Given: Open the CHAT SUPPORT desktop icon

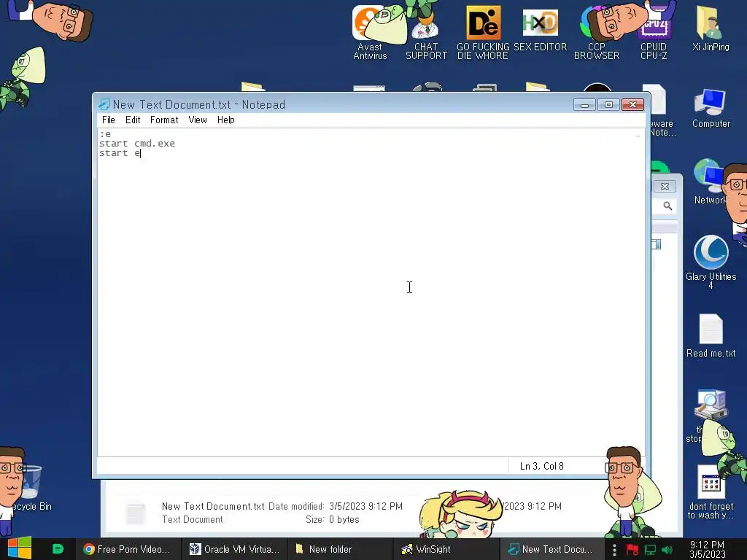Looking at the screenshot, I should coord(426,32).
